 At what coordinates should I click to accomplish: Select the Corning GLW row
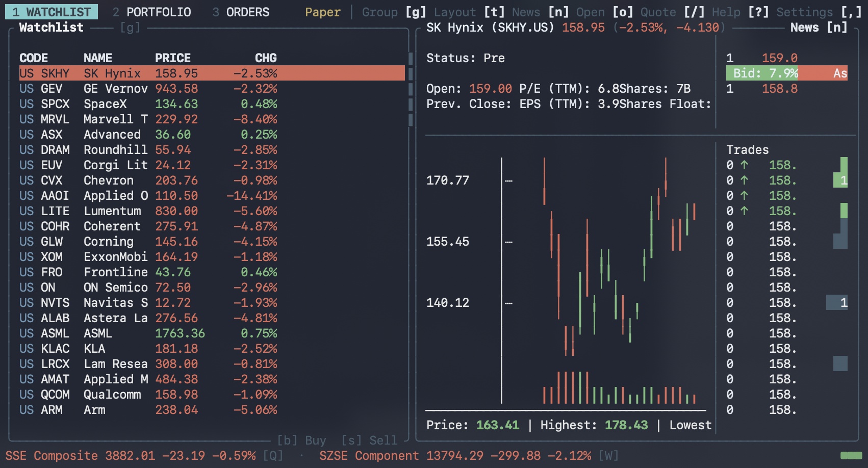(212, 241)
